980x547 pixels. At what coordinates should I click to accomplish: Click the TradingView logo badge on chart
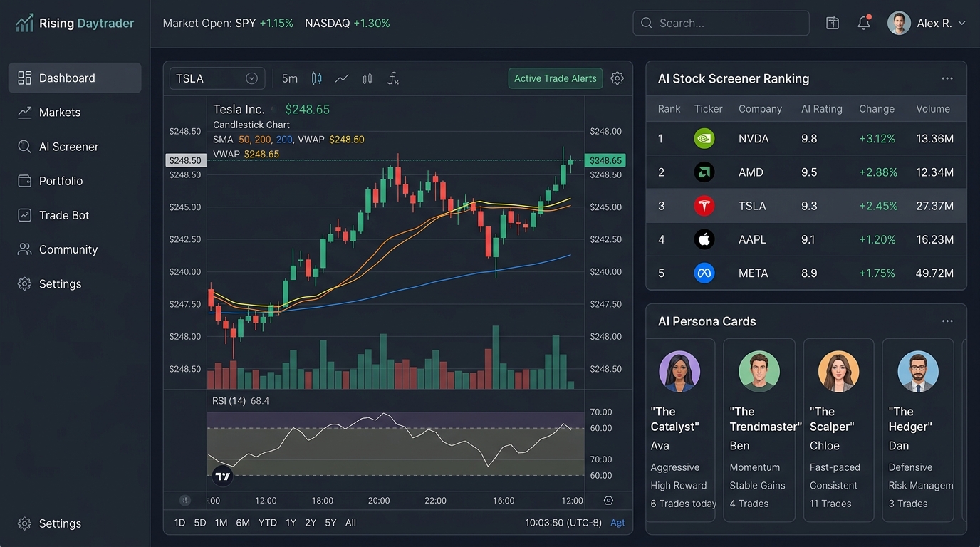(223, 476)
